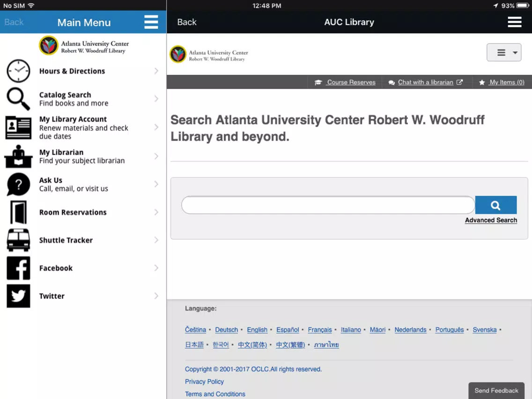Image resolution: width=532 pixels, height=399 pixels.
Task: Tap the Room Reservations door icon
Action: pos(18,212)
